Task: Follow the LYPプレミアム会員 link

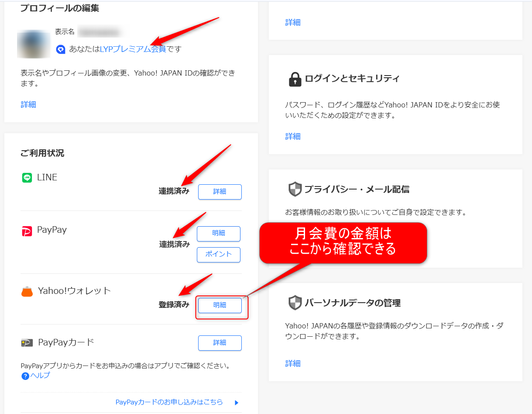Action: [x=133, y=49]
